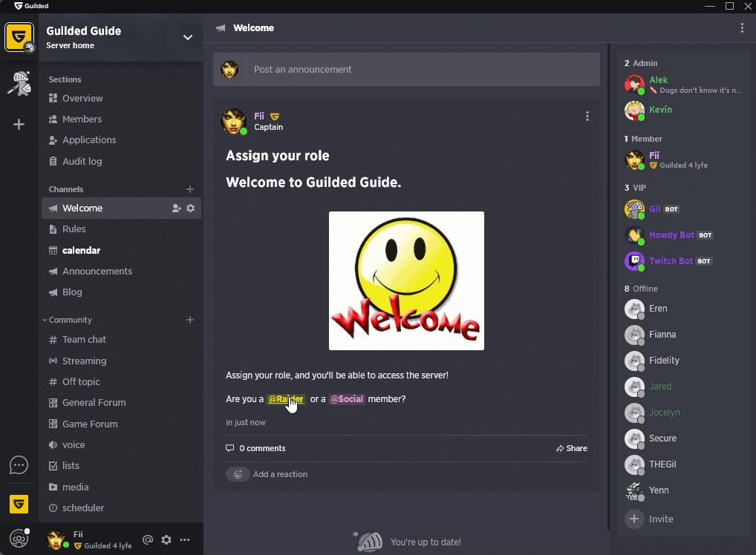
Task: Expand the Guilded Guide server dropdown
Action: click(188, 38)
